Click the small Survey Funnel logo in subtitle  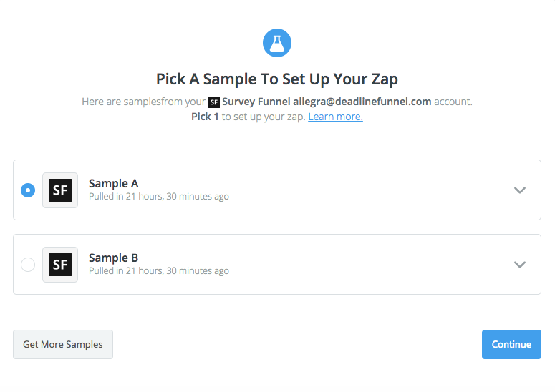coord(213,102)
